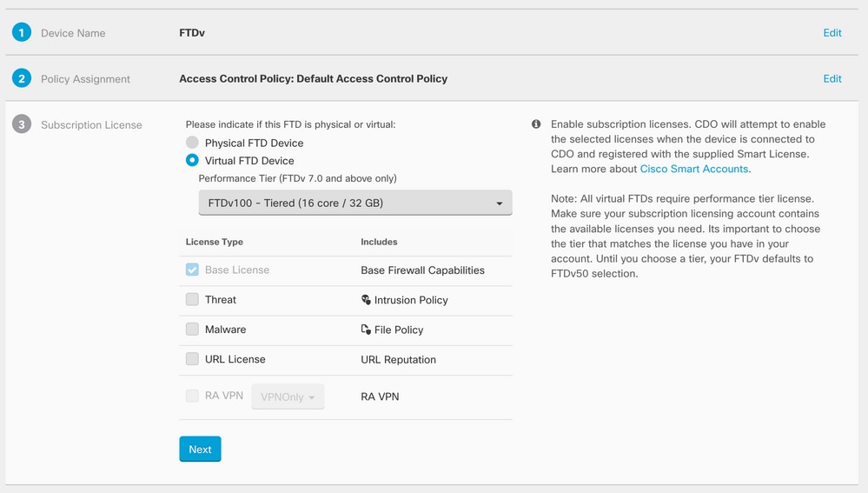Click the URL License label
The height and width of the screenshot is (493, 868).
coord(235,359)
